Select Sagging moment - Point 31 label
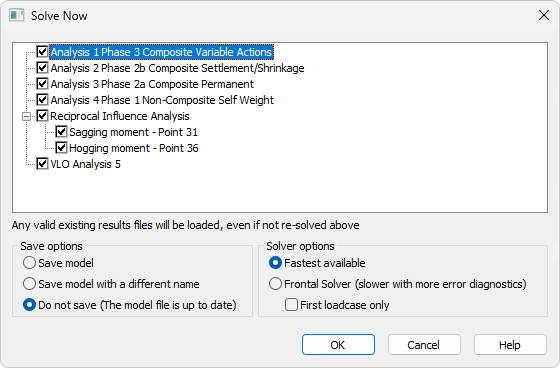 [x=134, y=132]
